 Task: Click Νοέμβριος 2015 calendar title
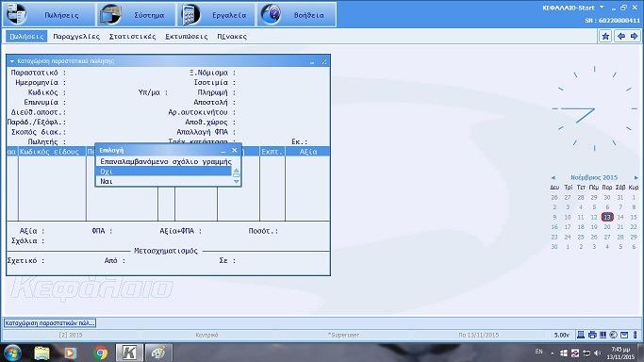click(594, 177)
